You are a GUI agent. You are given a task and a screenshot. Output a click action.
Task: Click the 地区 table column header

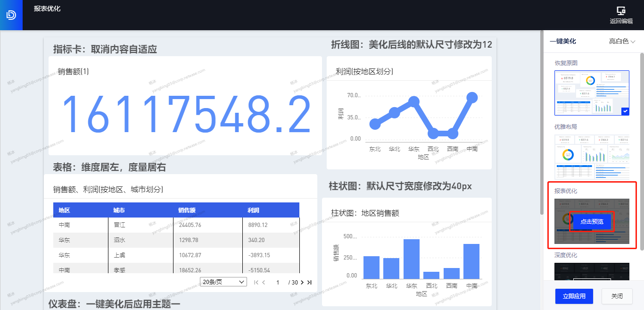point(65,210)
